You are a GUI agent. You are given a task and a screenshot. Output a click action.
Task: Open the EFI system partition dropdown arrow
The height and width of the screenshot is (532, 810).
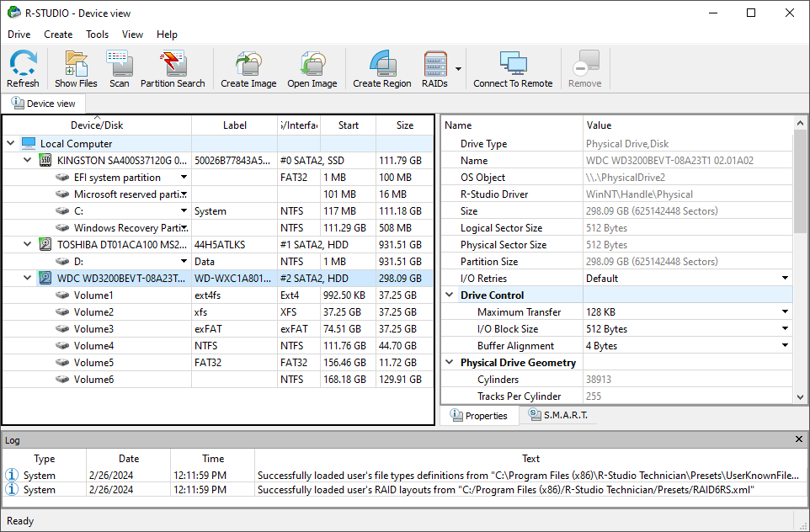click(184, 177)
